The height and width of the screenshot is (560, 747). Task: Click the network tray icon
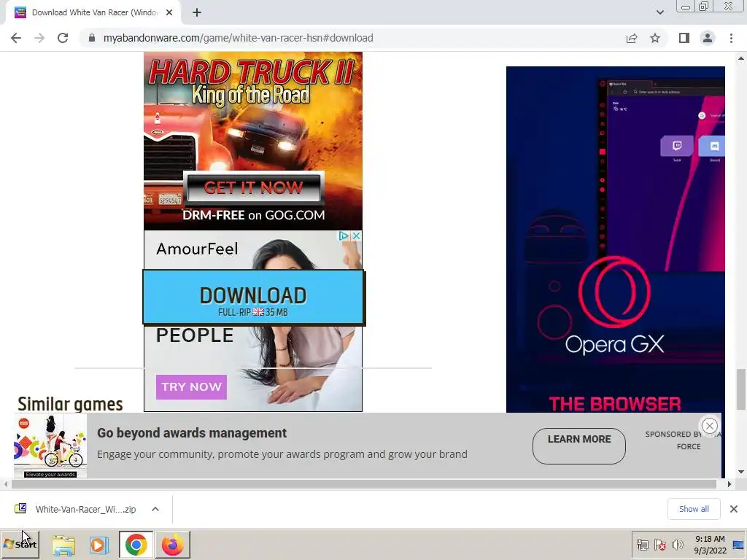point(642,545)
